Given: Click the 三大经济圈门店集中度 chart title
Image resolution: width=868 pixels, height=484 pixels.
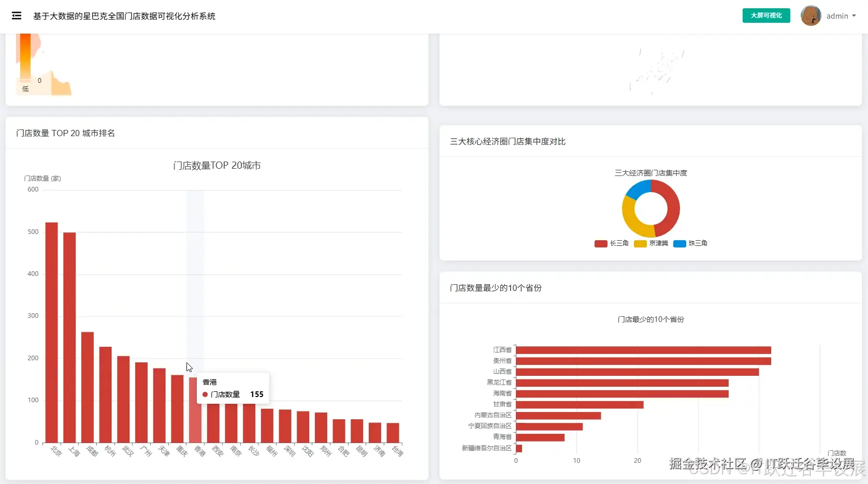Looking at the screenshot, I should point(651,173).
